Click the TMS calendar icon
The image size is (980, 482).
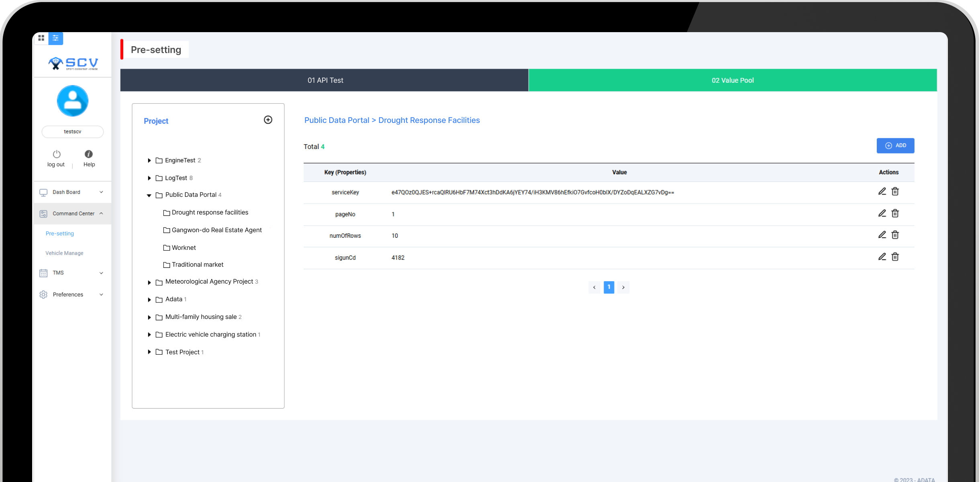point(43,273)
